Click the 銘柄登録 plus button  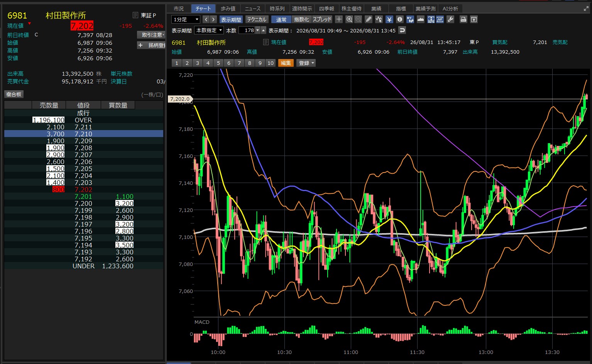(151, 45)
